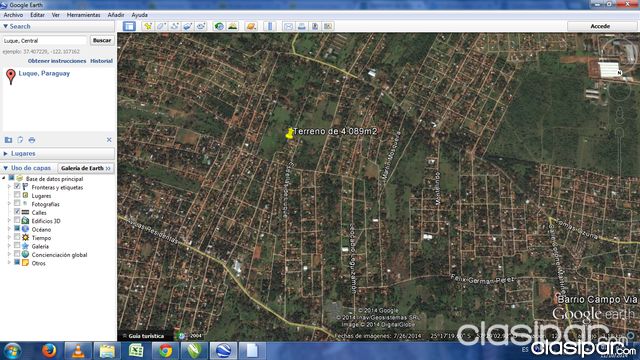
Task: Open the Ver menu
Action: (56, 15)
